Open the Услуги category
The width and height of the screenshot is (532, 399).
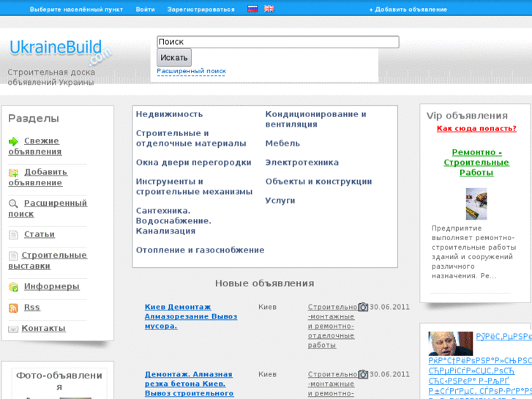click(x=280, y=201)
